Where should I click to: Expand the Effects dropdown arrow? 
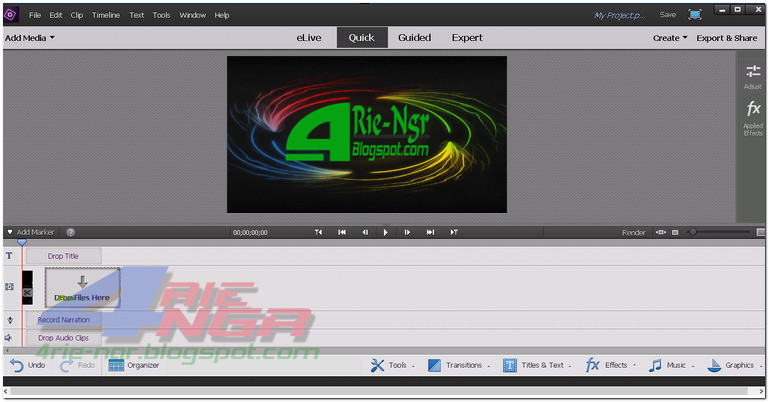click(634, 365)
